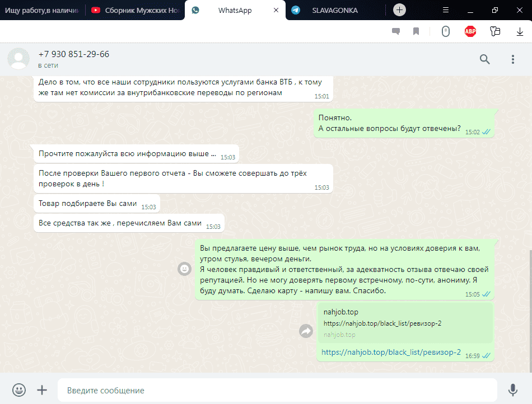Click the contact number +7 930 851-29-66

pos(73,54)
